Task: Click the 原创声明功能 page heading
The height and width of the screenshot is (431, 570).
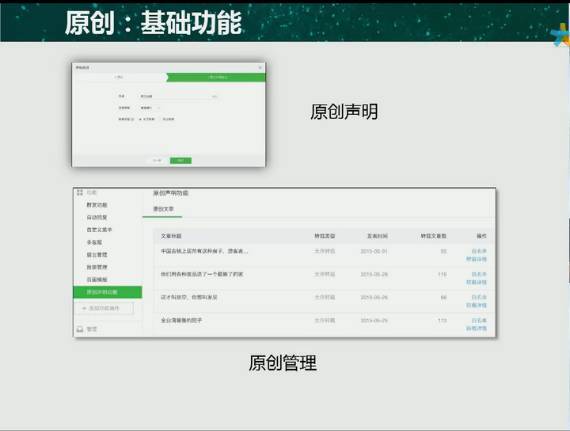Action: (x=170, y=193)
